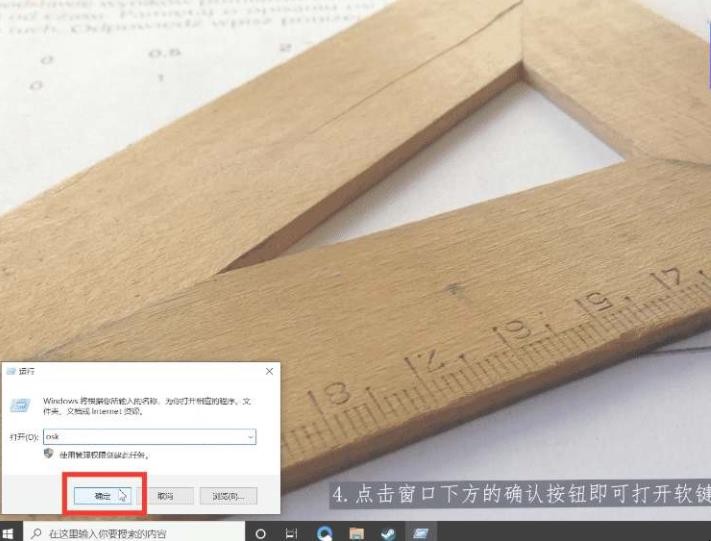Click the 浏览 (Browse) button
This screenshot has width=711, height=541.
click(228, 495)
